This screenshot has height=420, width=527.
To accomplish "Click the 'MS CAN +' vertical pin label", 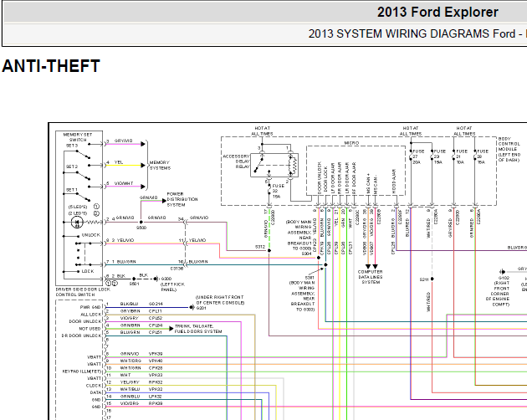I will [x=368, y=184].
